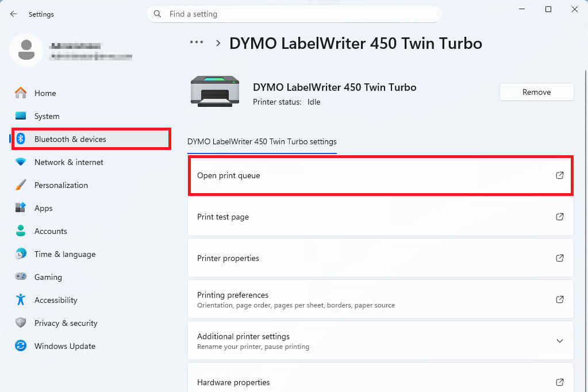
Task: Print test page
Action: pyautogui.click(x=381, y=217)
